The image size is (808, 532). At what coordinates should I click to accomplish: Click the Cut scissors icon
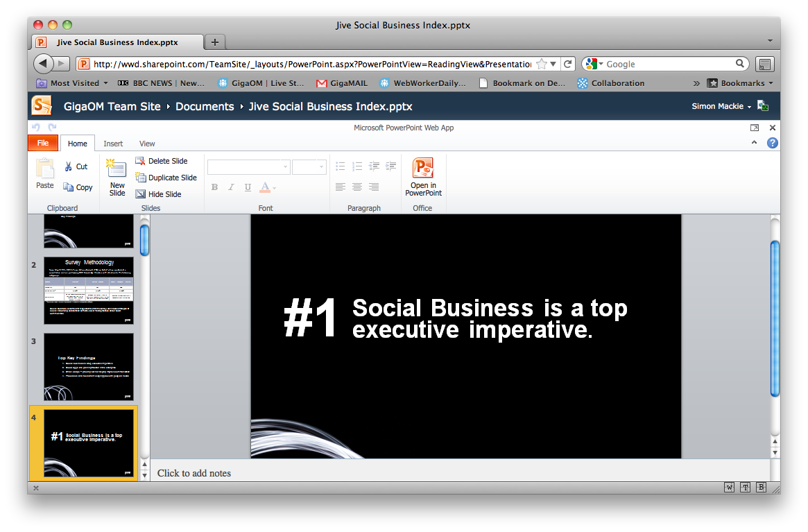click(69, 166)
